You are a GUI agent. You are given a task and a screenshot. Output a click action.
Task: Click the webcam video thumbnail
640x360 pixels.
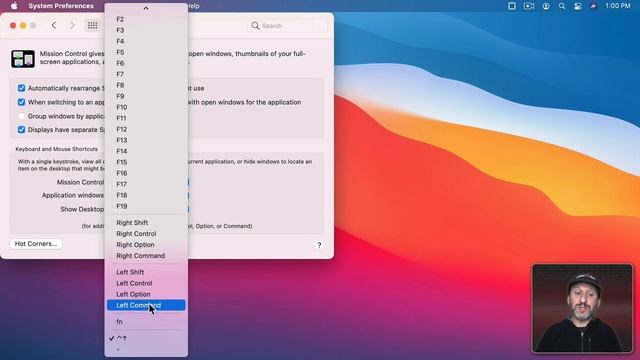(x=582, y=308)
